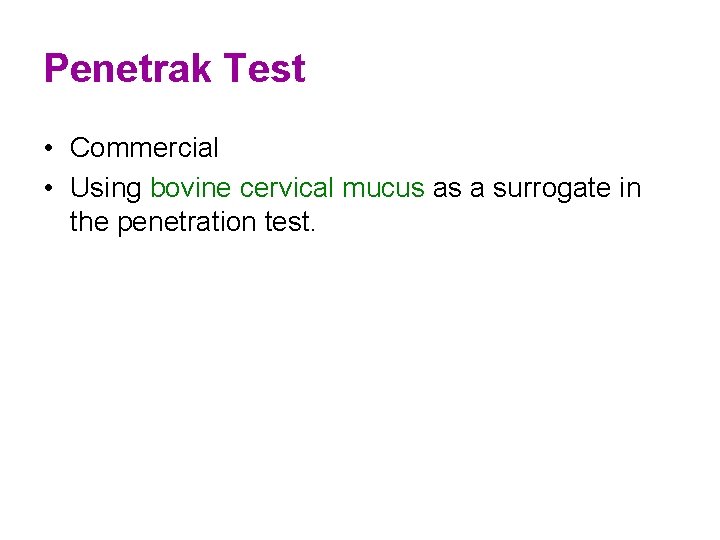Click the word Test in the purple title

[264, 68]
